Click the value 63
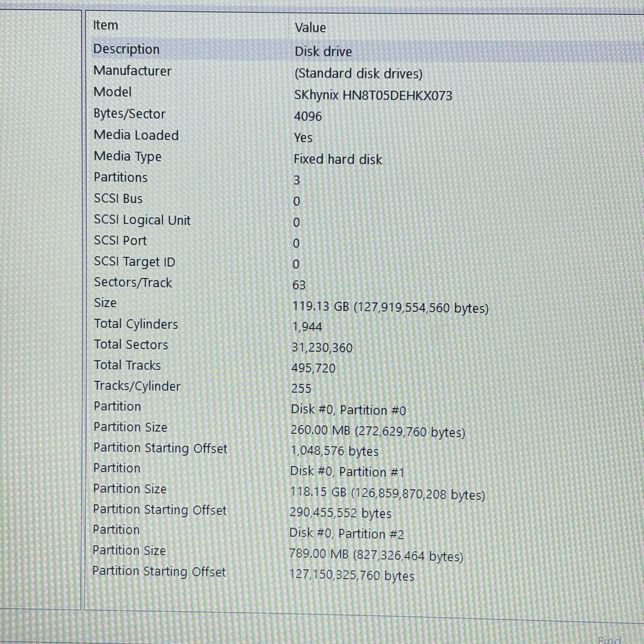 coord(299,285)
